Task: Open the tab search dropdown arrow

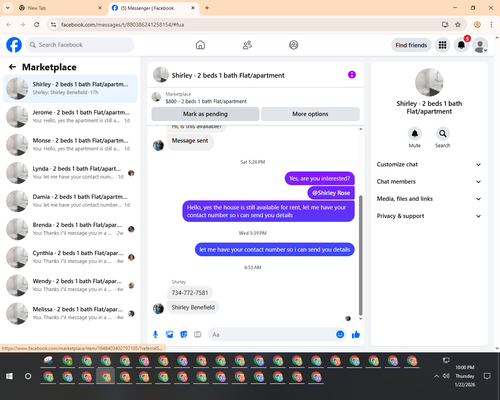Action: click(8, 8)
